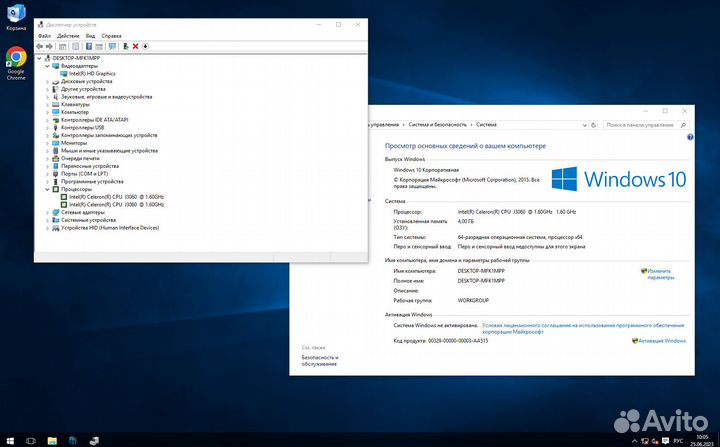Open the Действие menu in Device Manager

68,36
